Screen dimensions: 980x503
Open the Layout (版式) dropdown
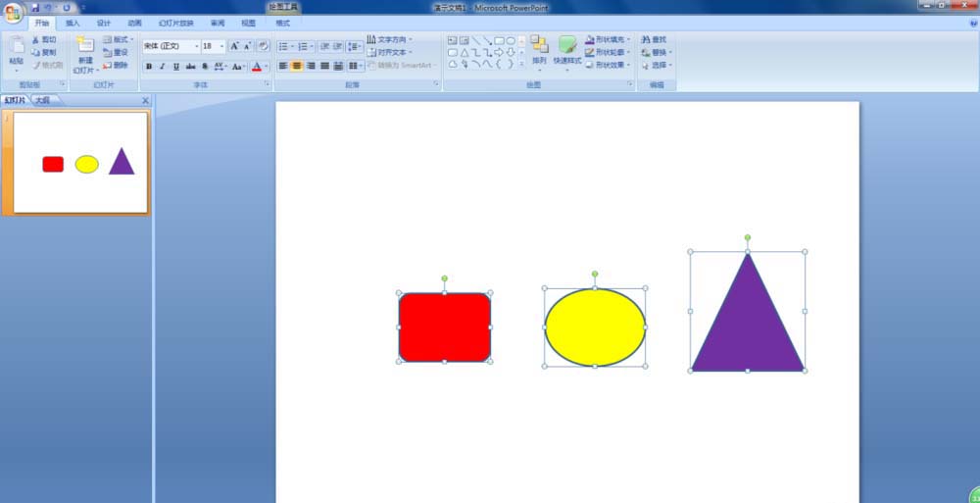[119, 40]
